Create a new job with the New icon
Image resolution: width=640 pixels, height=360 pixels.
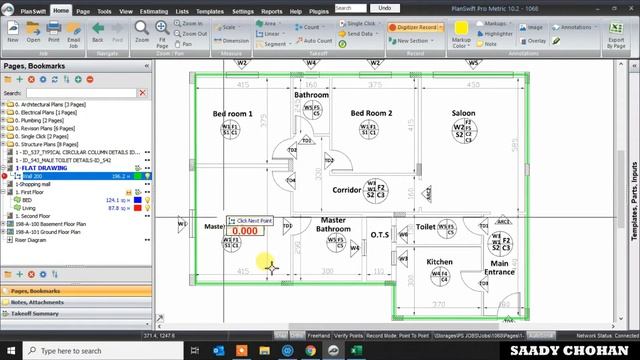point(13,32)
